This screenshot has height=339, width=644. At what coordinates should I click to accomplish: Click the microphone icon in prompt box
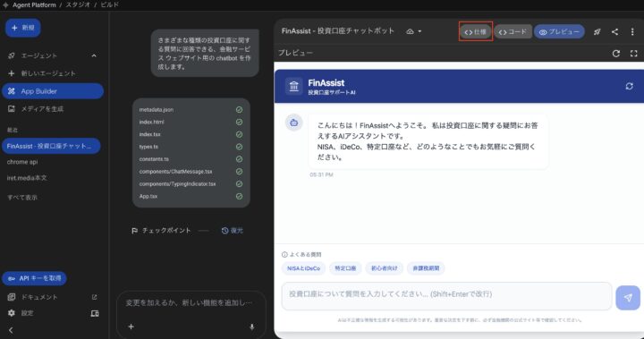pos(251,326)
